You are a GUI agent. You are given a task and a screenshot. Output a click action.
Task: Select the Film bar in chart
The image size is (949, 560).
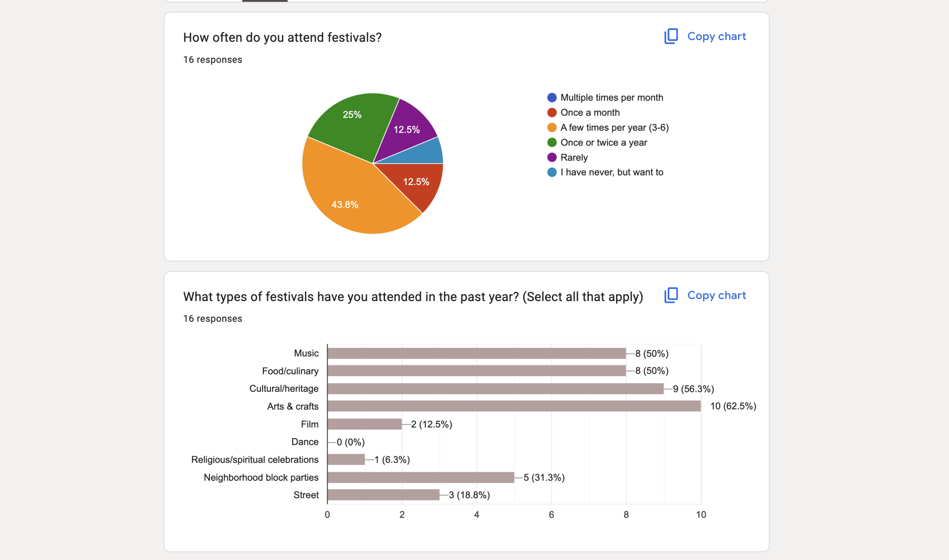click(x=364, y=424)
